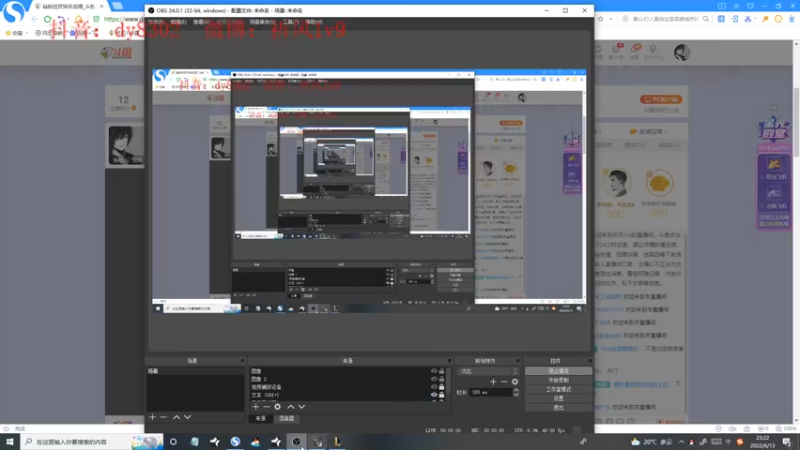Click the browser search field near the toolbar
Screen dimensions: 800x450
pos(666,19)
